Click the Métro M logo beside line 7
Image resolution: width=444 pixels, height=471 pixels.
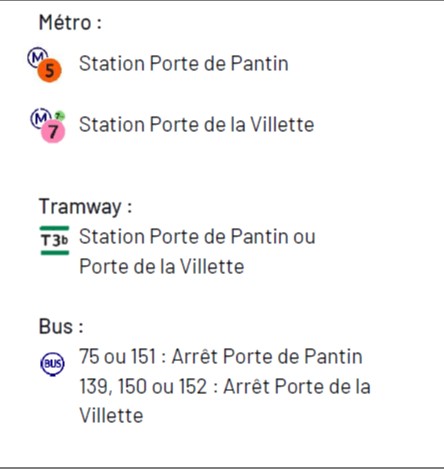[40, 118]
